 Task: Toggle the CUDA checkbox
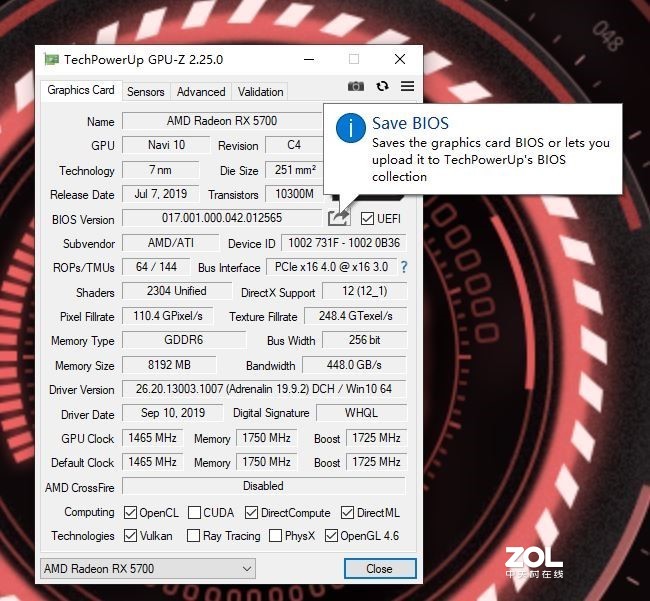[x=194, y=512]
